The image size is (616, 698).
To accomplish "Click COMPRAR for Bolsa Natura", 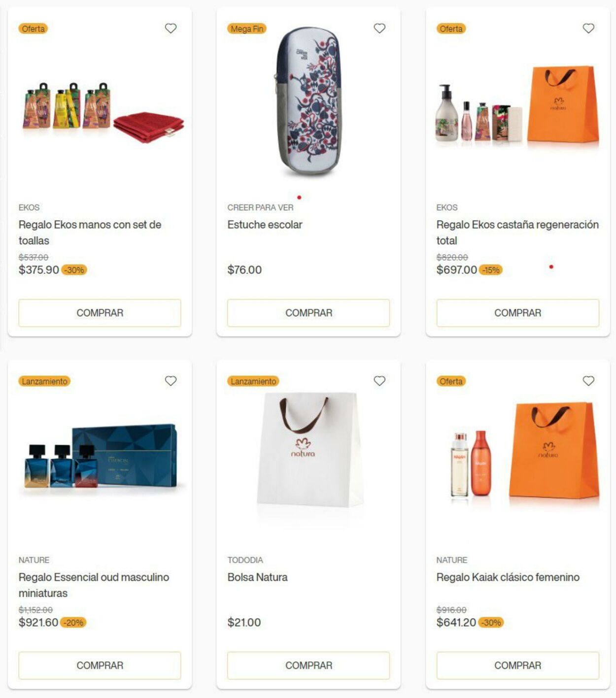I will click(x=308, y=665).
